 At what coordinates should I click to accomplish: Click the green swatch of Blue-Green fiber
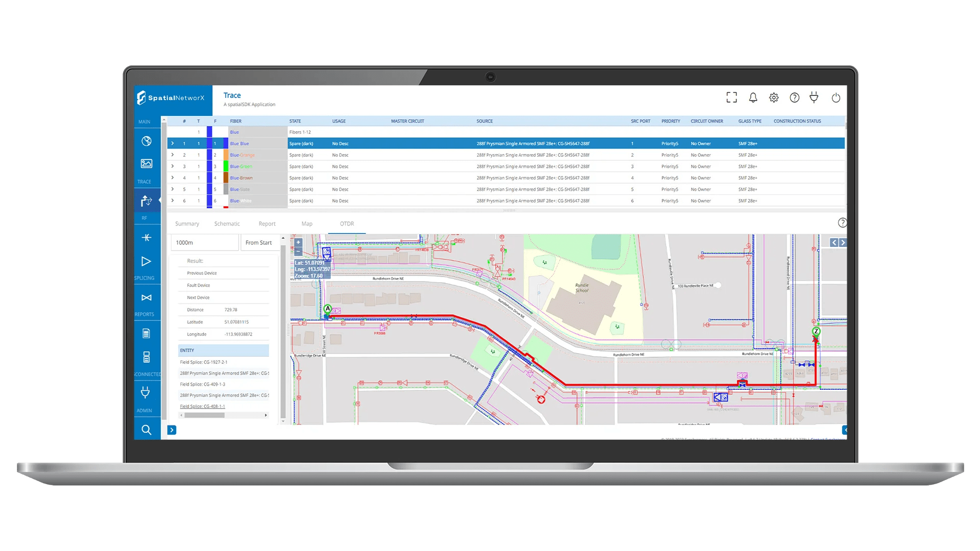point(226,167)
